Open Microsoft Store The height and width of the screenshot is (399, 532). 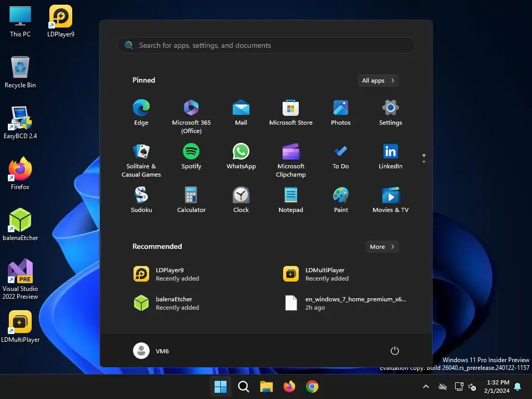[291, 113]
